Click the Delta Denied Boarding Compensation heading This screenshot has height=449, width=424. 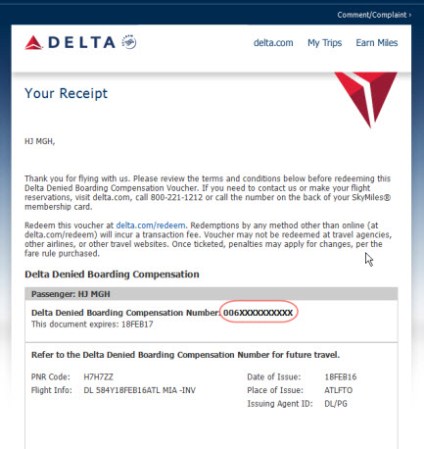click(112, 274)
